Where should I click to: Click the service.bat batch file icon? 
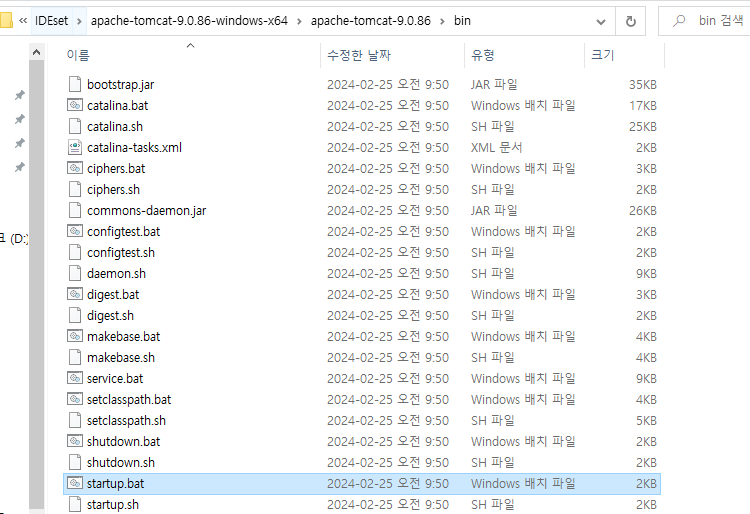pos(75,378)
